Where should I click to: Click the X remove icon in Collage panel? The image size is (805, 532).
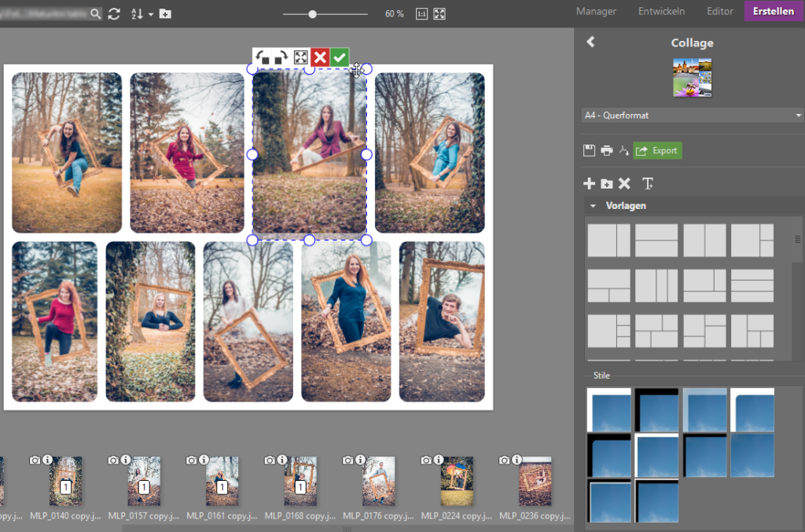pos(624,183)
